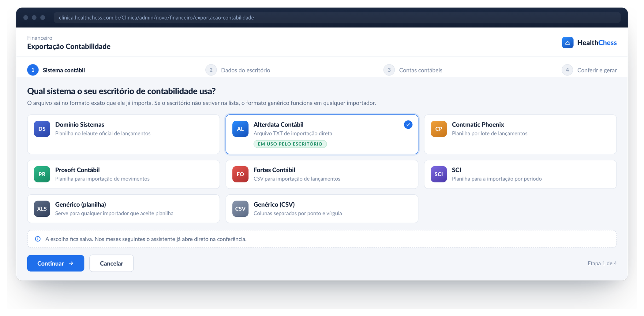Click 'Planilha no leiaute oficial de lançamentos'
This screenshot has width=644, height=316.
(x=103, y=133)
